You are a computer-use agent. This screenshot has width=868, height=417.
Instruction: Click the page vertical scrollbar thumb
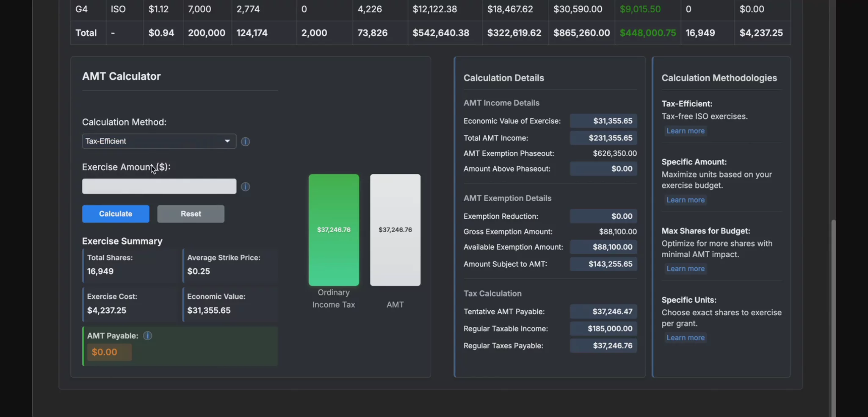pyautogui.click(x=833, y=318)
